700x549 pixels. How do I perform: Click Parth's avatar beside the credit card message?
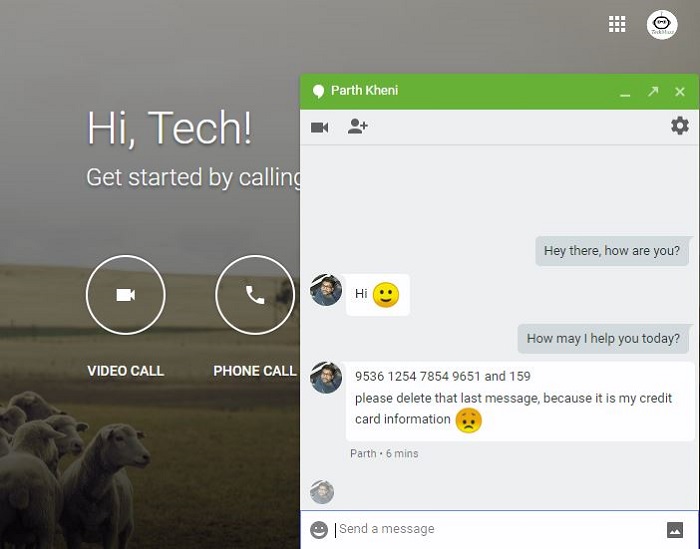(326, 378)
